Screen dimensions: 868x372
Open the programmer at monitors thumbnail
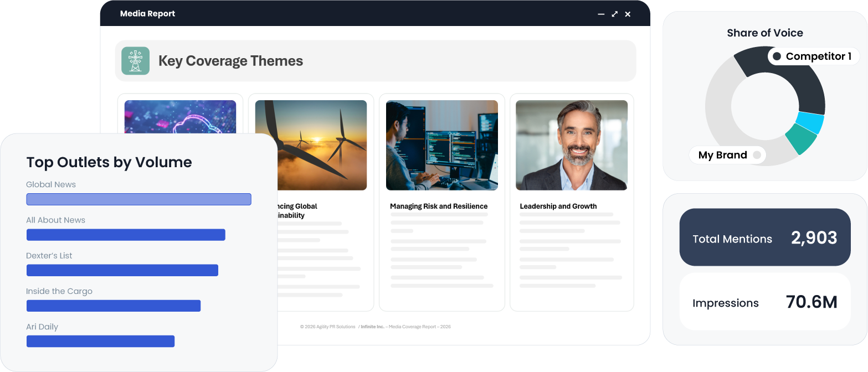pos(442,145)
